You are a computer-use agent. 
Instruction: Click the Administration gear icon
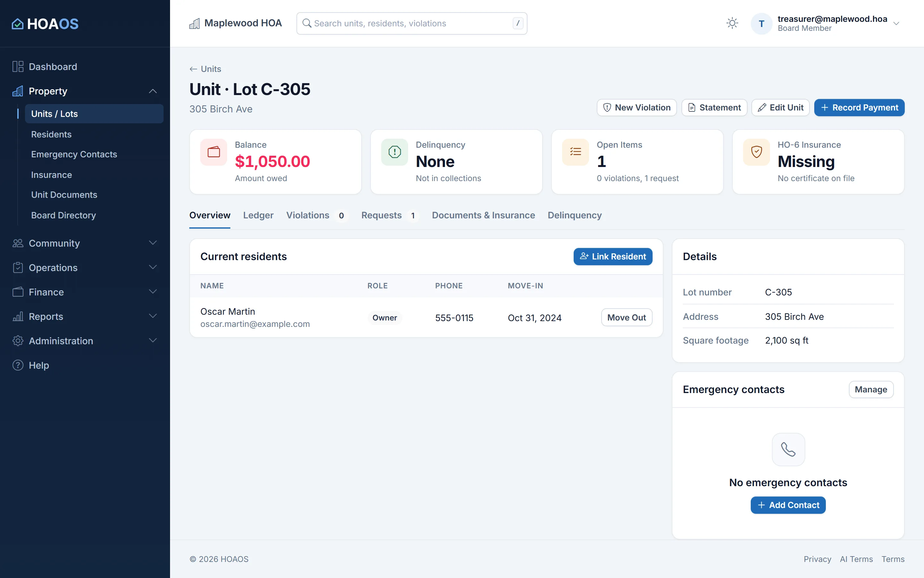(18, 341)
